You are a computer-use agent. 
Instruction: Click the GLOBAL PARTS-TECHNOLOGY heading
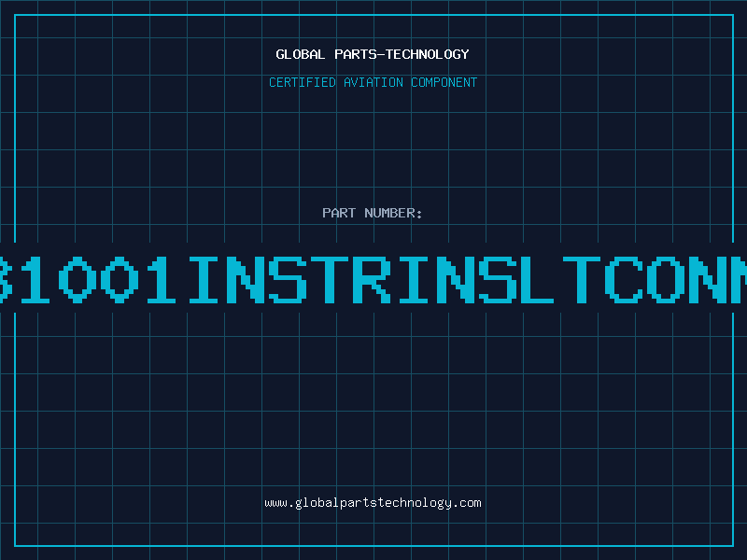pyautogui.click(x=373, y=54)
